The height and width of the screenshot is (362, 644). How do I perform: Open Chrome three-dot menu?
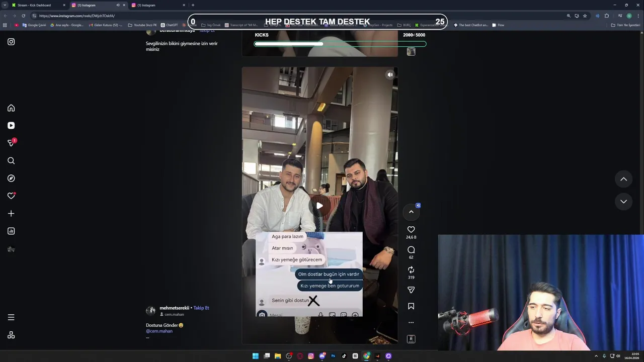pyautogui.click(x=638, y=16)
